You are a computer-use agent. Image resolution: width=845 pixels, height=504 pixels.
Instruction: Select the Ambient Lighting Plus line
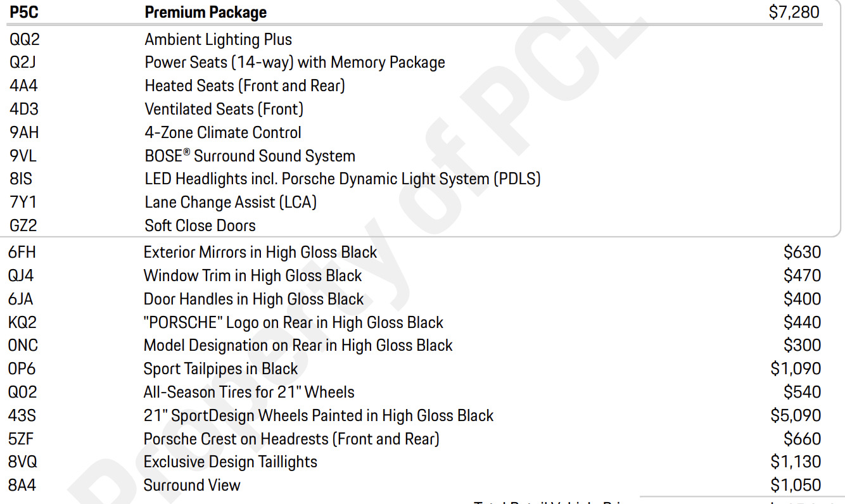click(x=218, y=39)
